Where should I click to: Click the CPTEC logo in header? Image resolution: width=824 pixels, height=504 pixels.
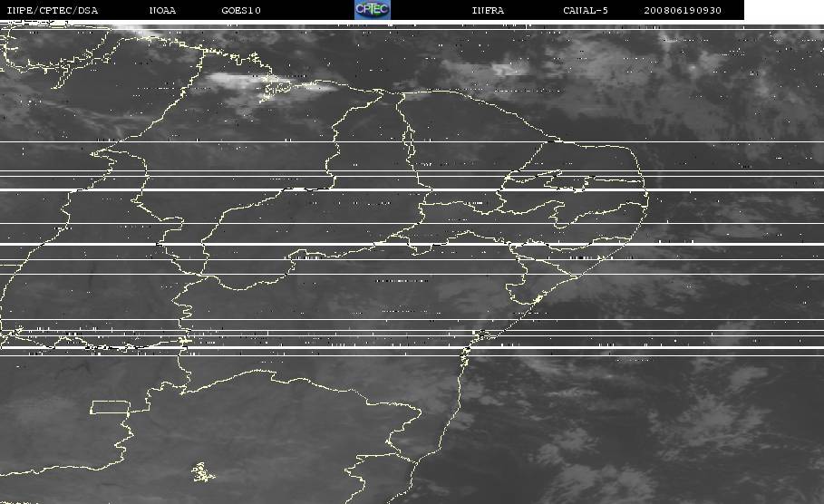click(x=373, y=9)
